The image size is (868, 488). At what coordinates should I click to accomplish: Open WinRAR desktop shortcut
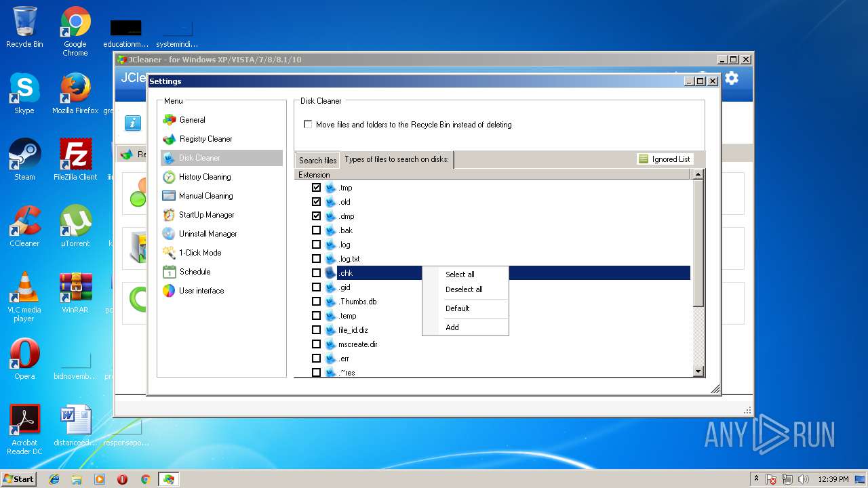tap(75, 293)
